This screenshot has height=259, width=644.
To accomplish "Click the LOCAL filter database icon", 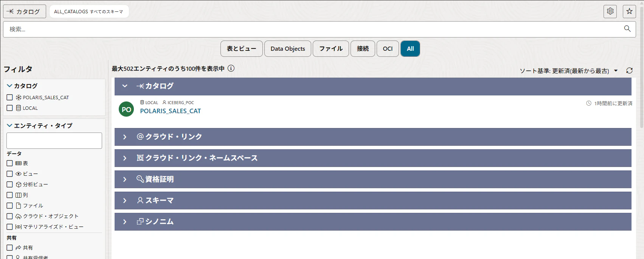I will click(x=19, y=108).
